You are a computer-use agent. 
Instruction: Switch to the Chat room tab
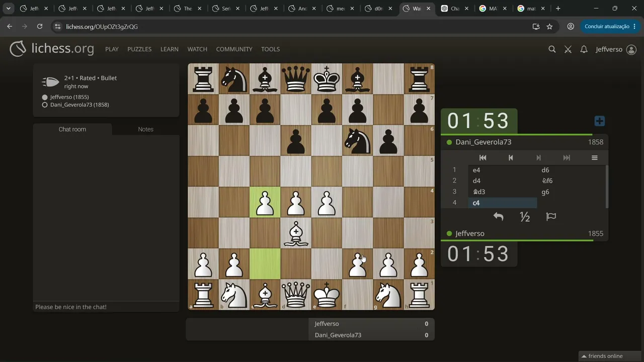pos(72,129)
